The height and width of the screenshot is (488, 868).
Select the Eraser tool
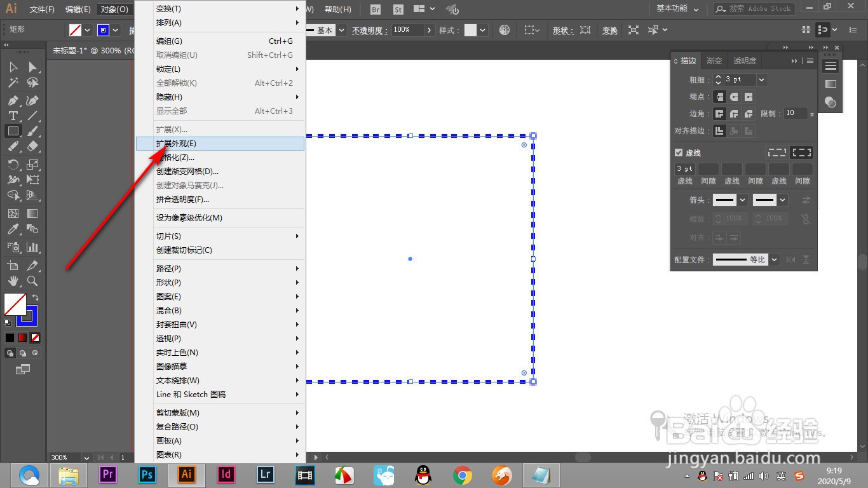32,146
